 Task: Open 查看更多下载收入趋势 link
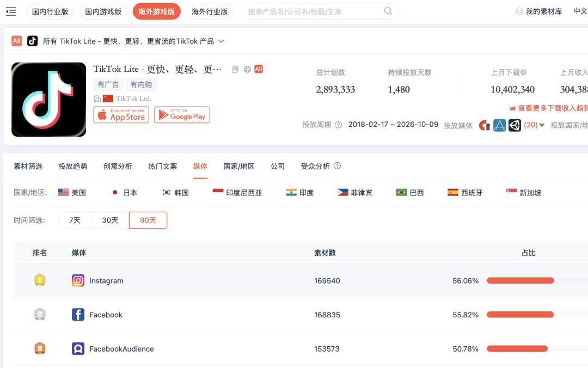tap(549, 108)
